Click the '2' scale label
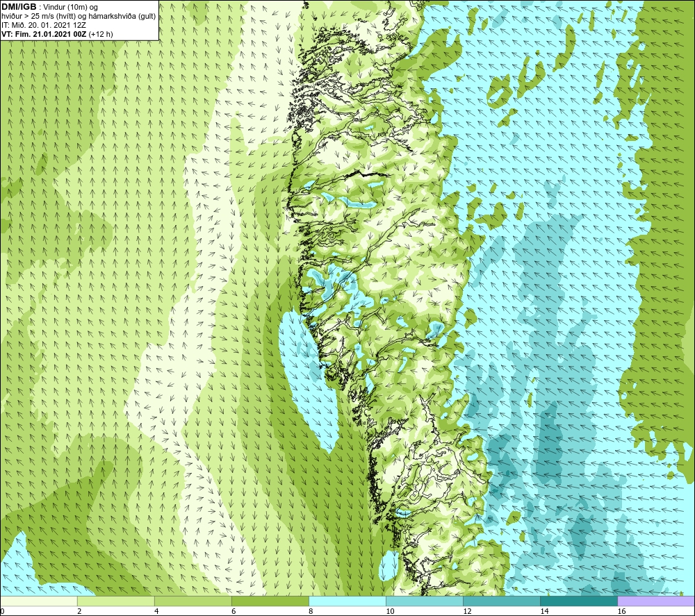The height and width of the screenshot is (616, 695). pos(79,611)
